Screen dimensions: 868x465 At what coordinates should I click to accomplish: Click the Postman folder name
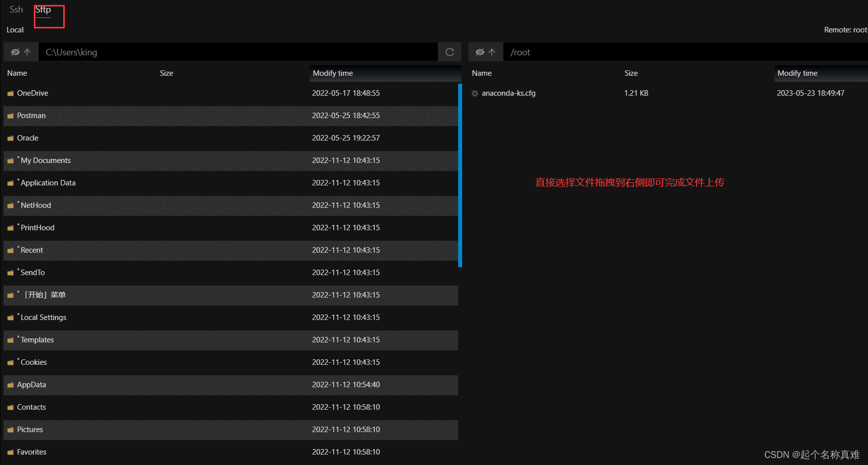pyautogui.click(x=31, y=116)
